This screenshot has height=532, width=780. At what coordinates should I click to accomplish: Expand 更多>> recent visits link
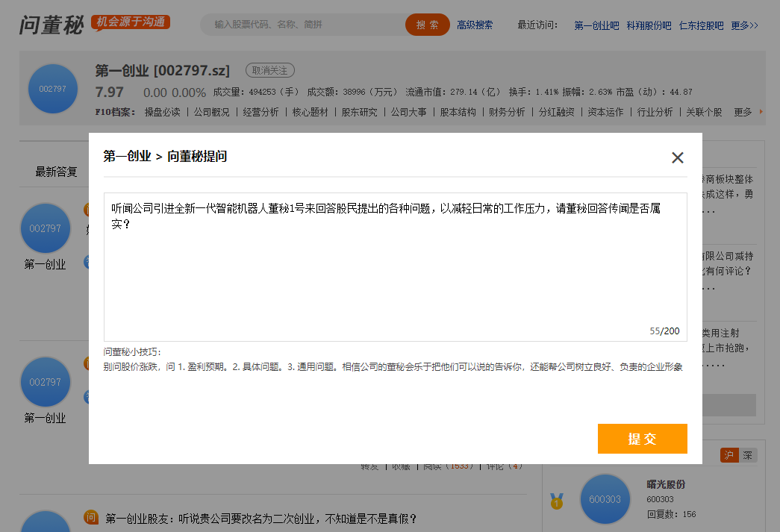[x=744, y=25]
